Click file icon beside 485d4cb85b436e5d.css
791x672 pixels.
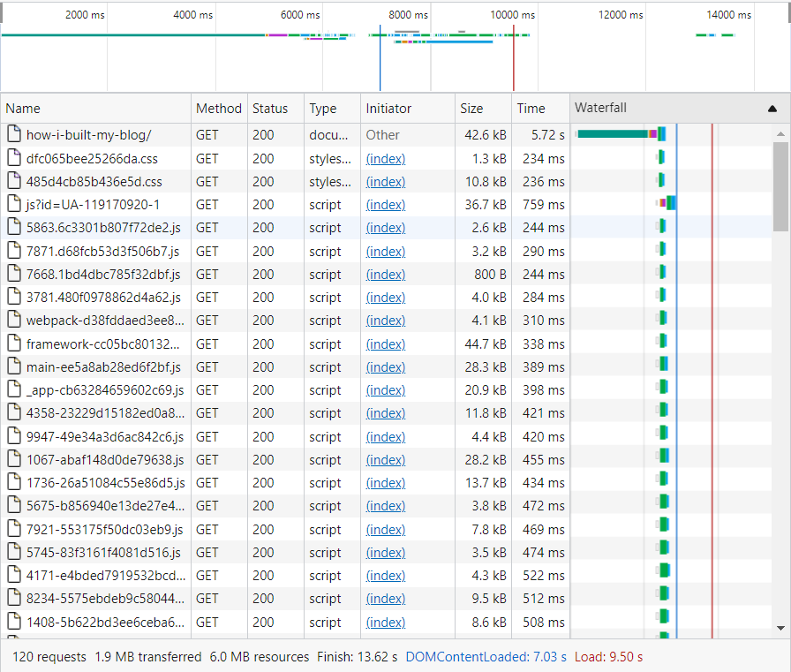click(x=14, y=181)
